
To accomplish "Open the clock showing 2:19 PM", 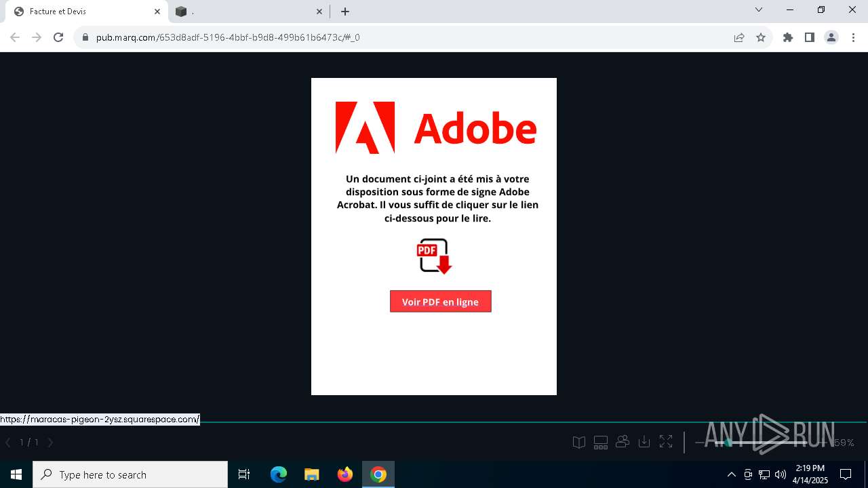I will pyautogui.click(x=810, y=474).
